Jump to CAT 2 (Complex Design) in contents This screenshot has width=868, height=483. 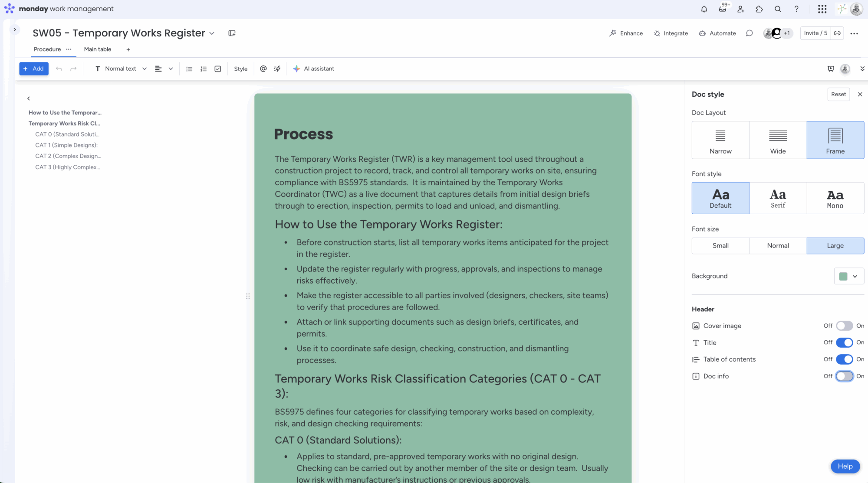68,156
